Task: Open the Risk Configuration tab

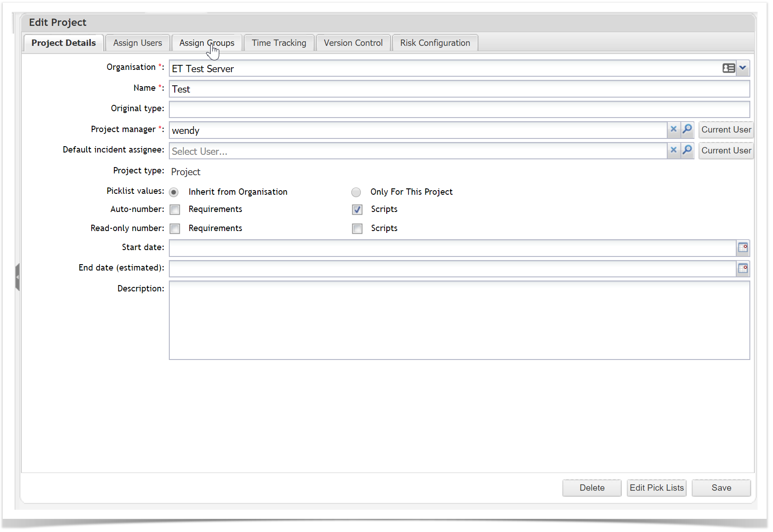Action: point(435,43)
